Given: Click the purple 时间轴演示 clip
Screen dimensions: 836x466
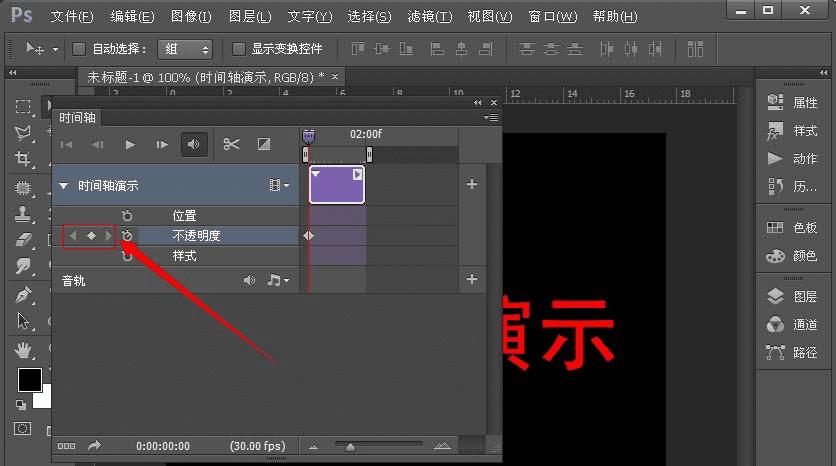Looking at the screenshot, I should click(337, 184).
